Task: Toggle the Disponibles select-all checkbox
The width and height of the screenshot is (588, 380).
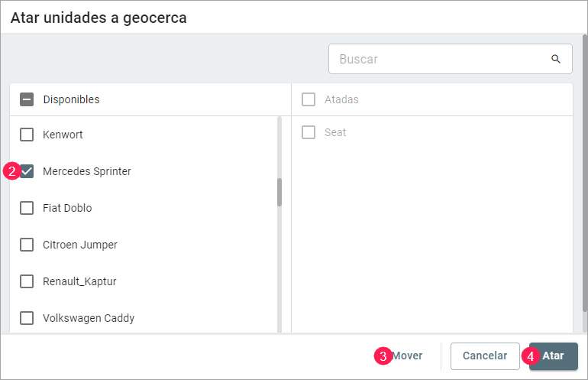Action: click(27, 99)
